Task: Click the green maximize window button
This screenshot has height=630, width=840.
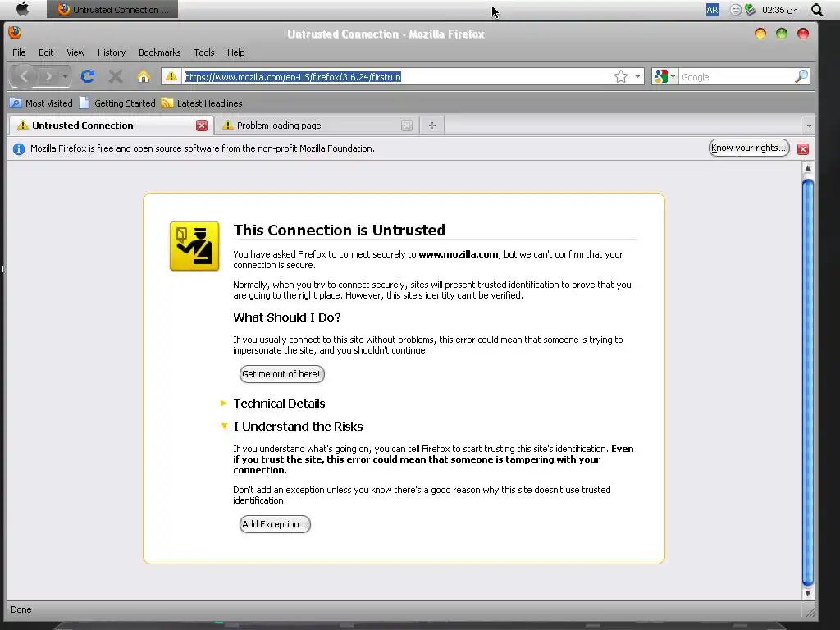Action: click(x=782, y=34)
